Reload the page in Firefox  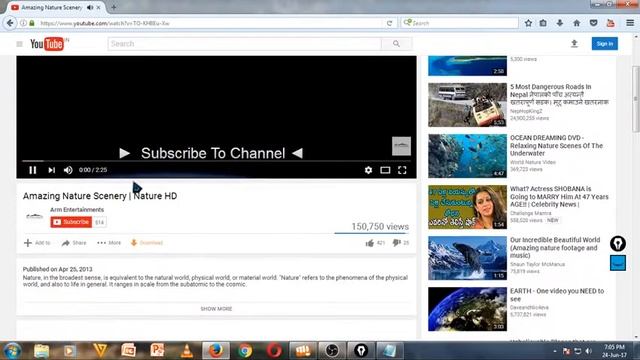(x=389, y=23)
